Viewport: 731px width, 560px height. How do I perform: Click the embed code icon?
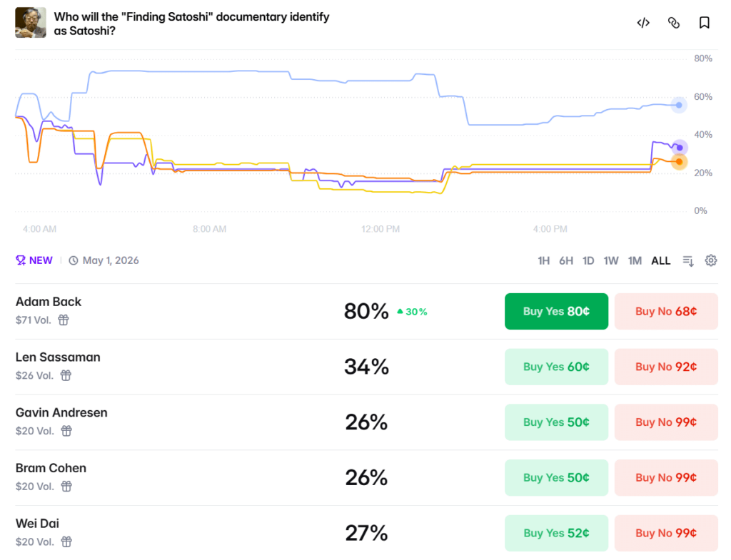643,23
